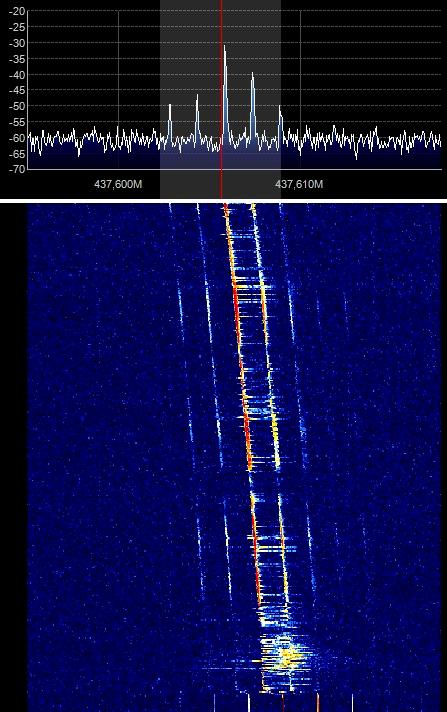Click the wide yellow signal burst in the lower waterfall

click(285, 655)
